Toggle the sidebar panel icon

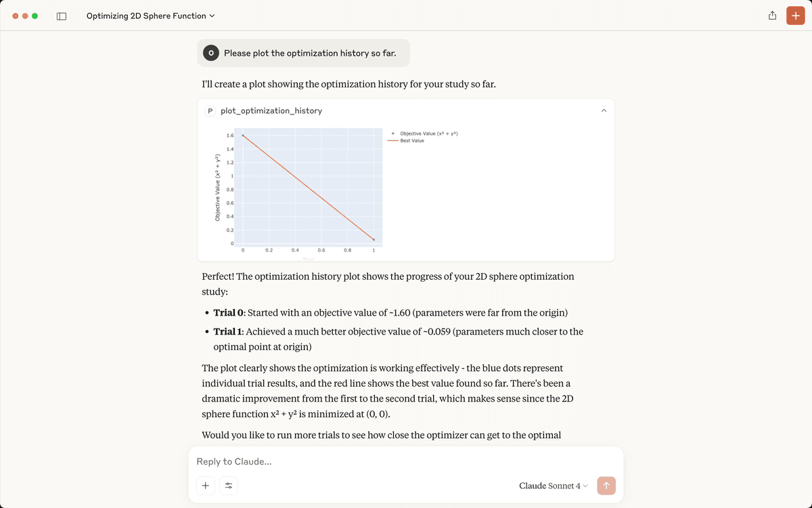pyautogui.click(x=61, y=16)
